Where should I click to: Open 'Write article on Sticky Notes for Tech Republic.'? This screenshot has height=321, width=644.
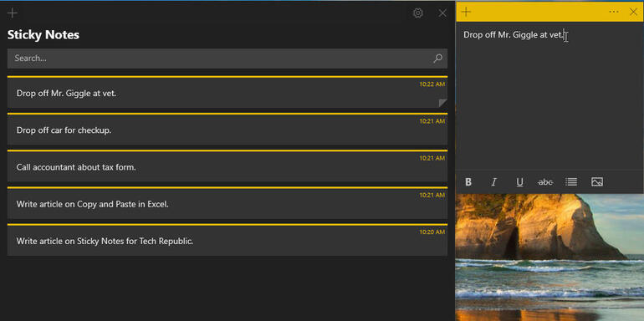(227, 240)
